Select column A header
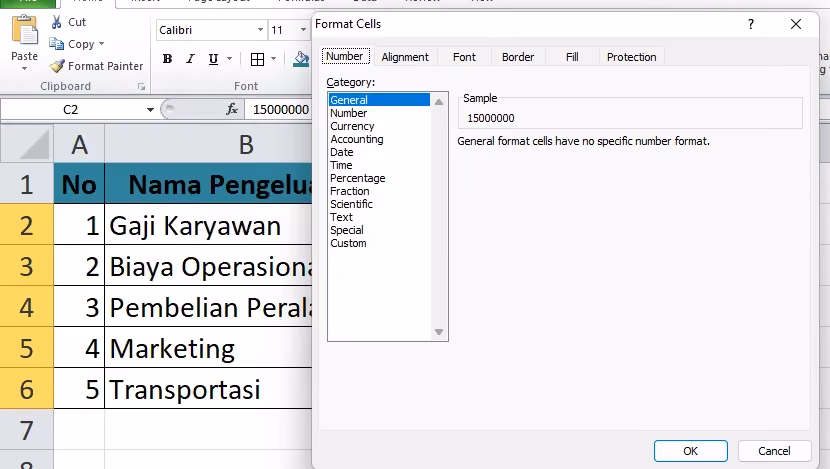Image resolution: width=830 pixels, height=469 pixels. pyautogui.click(x=79, y=144)
